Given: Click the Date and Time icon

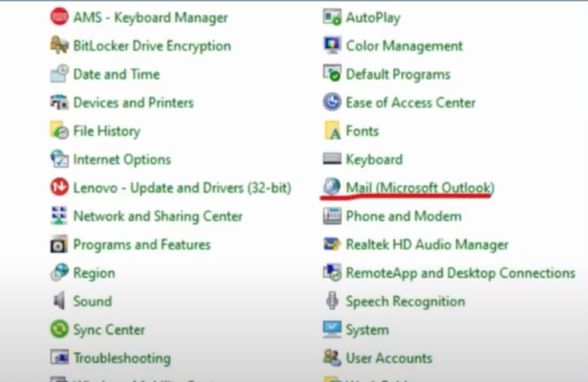Looking at the screenshot, I should pos(59,74).
